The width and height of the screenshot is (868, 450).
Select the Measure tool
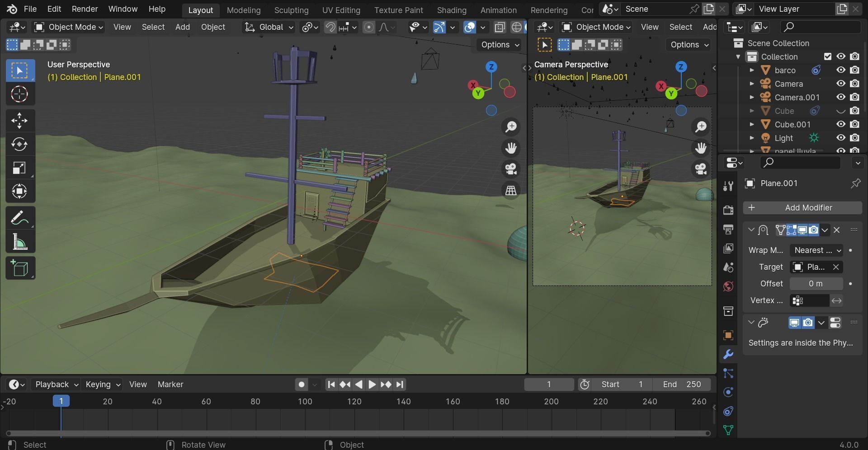click(x=19, y=242)
